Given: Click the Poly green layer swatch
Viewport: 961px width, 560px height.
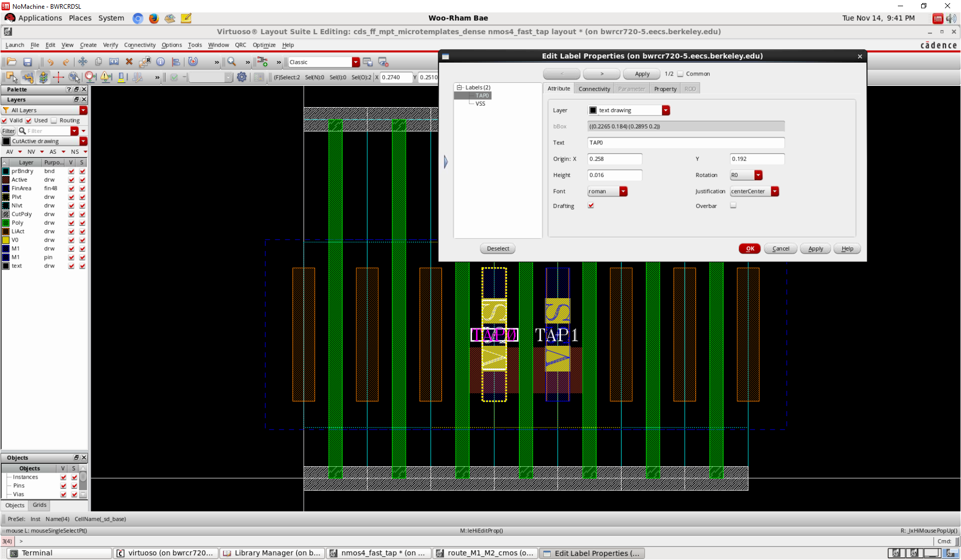Looking at the screenshot, I should (6, 223).
